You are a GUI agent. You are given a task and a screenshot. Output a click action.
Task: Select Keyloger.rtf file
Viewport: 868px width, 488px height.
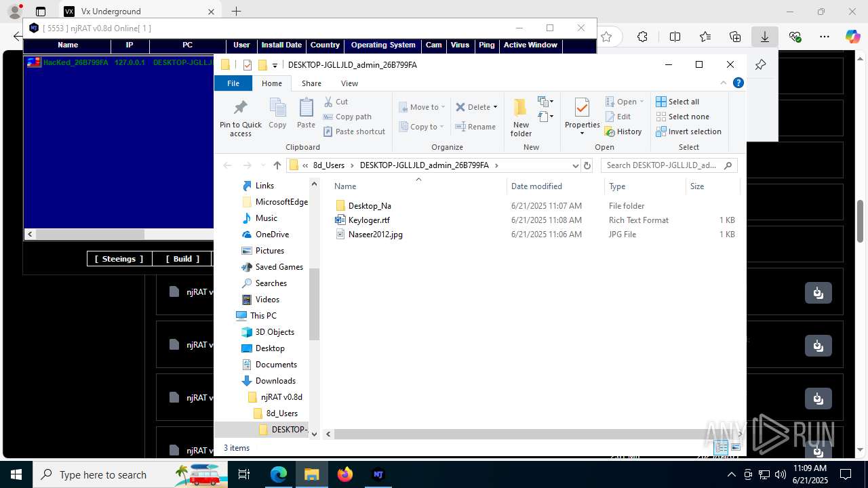point(369,220)
